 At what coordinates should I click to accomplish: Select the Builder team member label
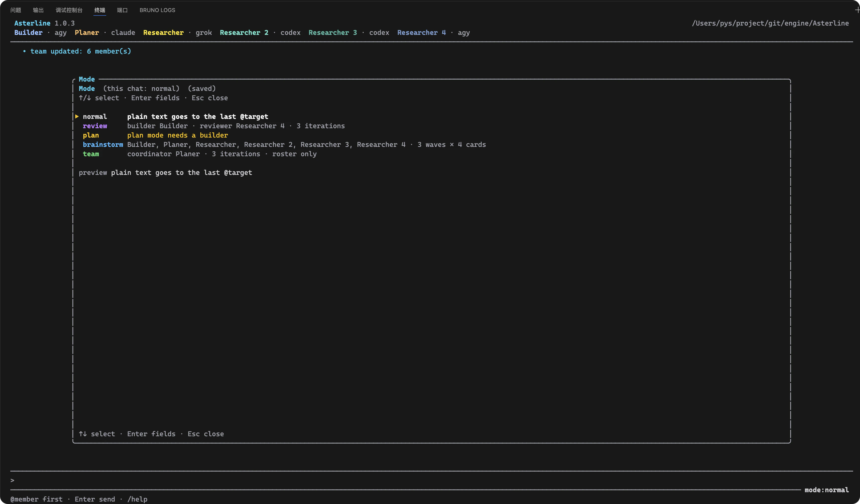28,32
